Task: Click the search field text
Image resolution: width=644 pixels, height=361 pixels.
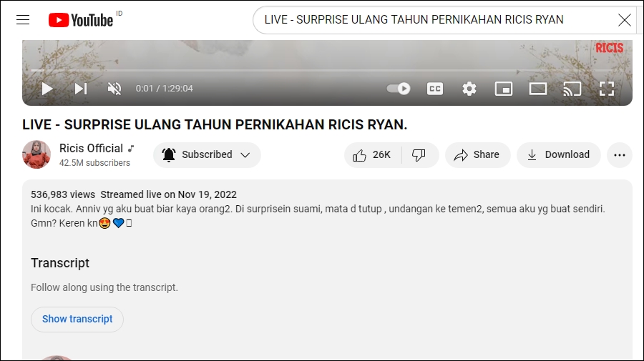Action: [414, 20]
